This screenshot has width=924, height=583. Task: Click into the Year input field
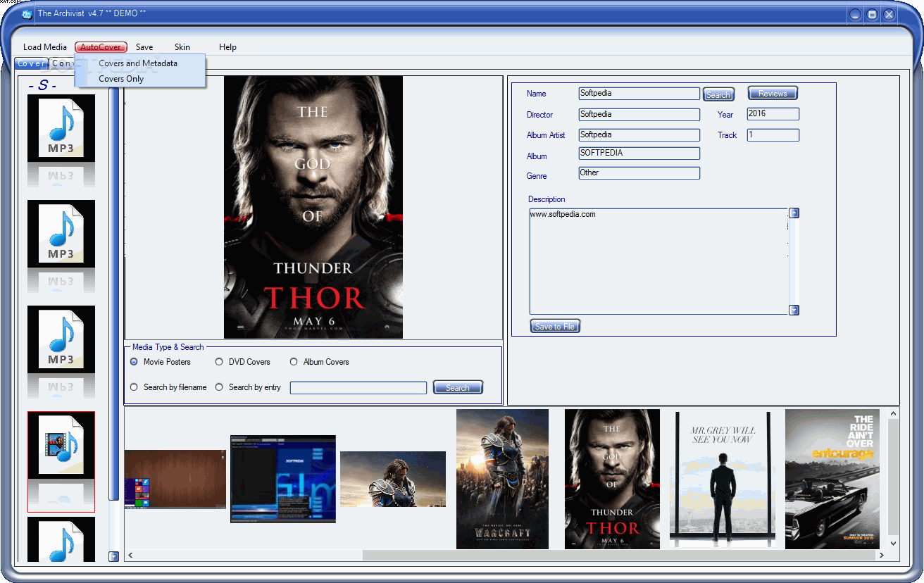pos(773,113)
